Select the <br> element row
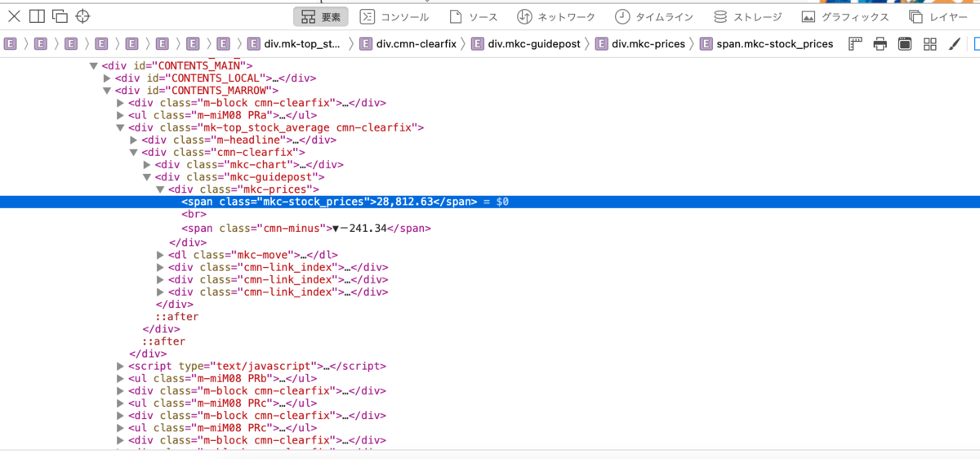The width and height of the screenshot is (980, 459). [193, 215]
